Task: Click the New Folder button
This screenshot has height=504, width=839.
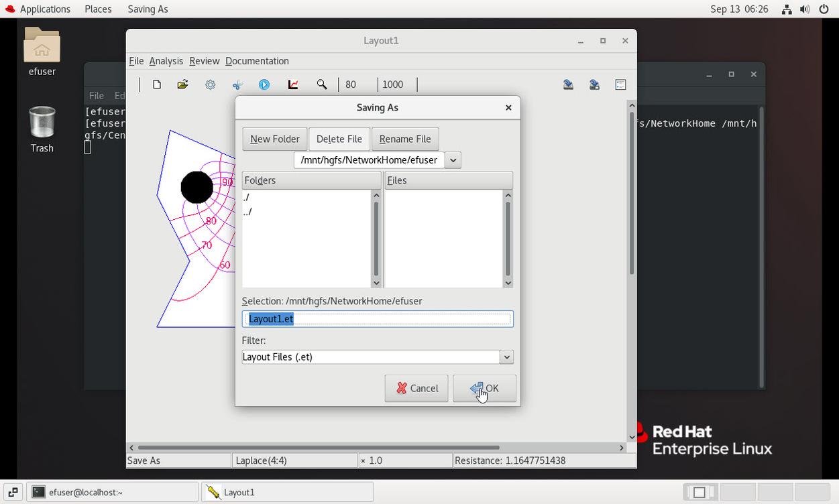Action: (274, 139)
